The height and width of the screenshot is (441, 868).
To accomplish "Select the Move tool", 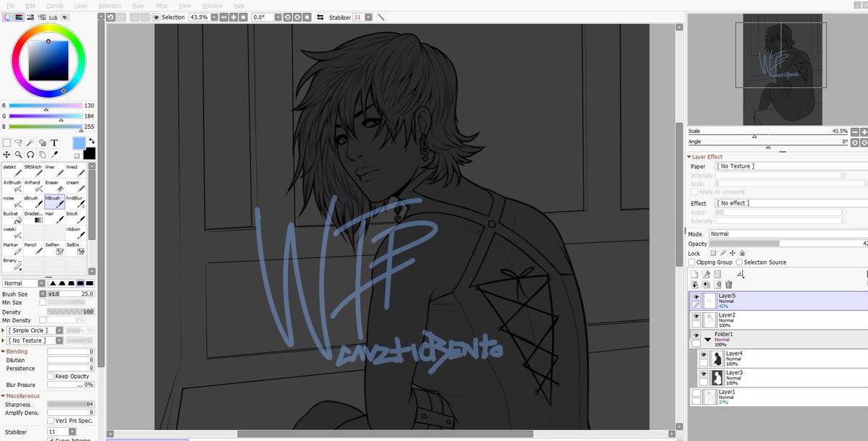I will pyautogui.click(x=7, y=154).
